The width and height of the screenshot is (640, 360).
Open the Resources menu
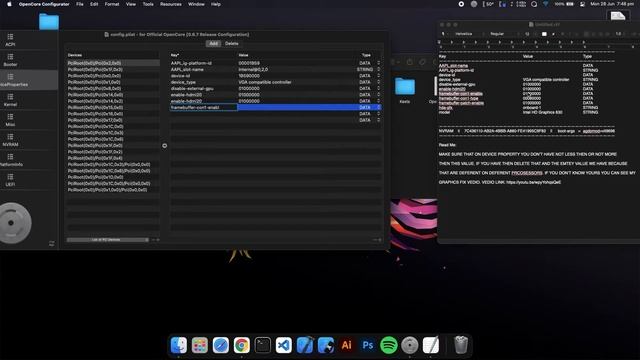click(x=171, y=4)
